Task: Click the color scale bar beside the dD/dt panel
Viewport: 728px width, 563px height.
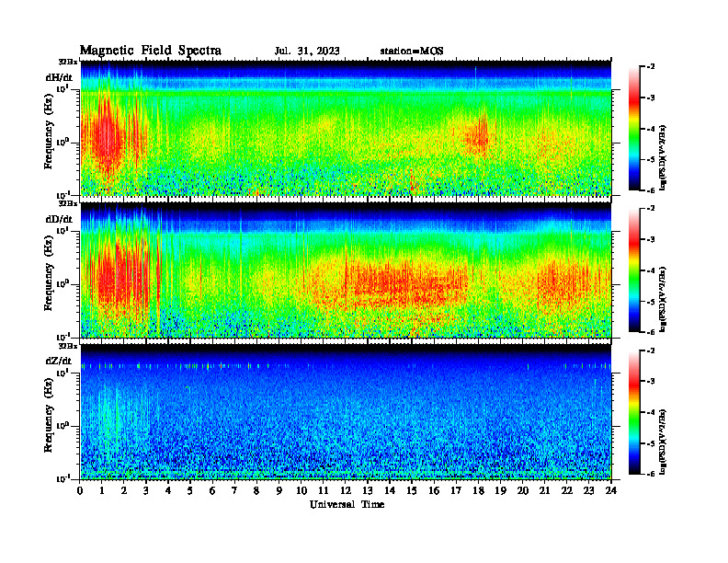Action: pos(634,270)
